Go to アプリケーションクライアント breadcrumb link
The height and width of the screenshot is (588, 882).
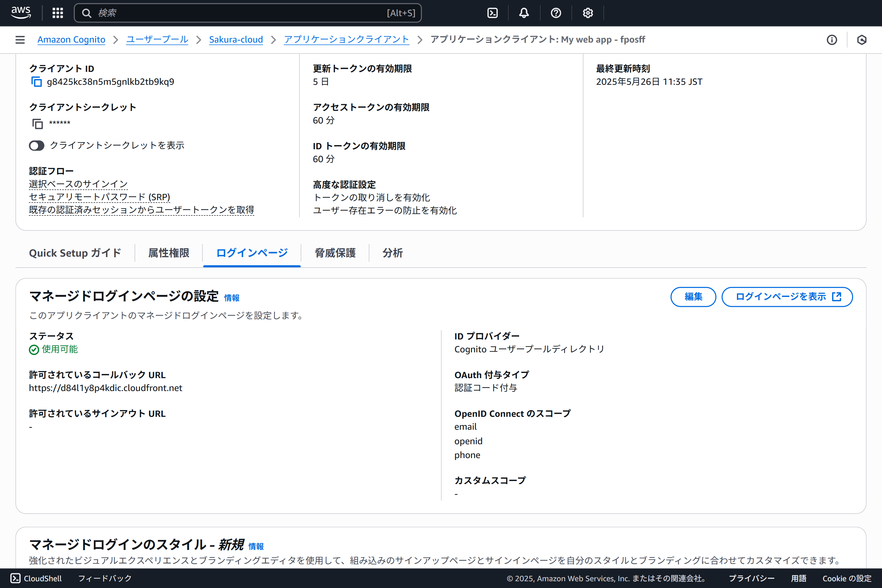[x=347, y=40]
